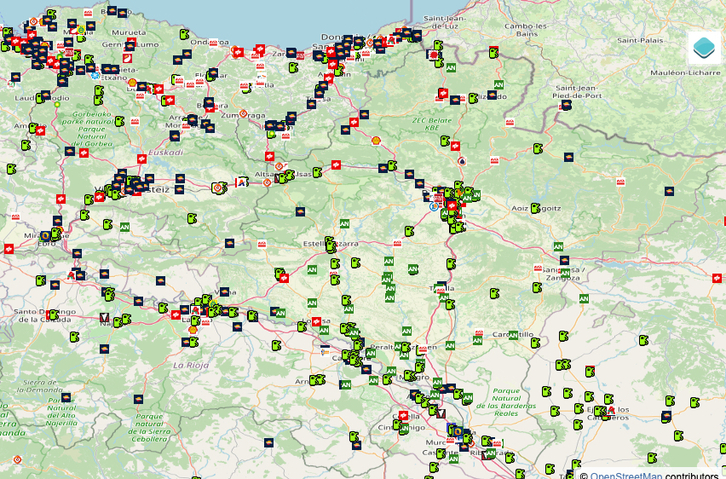Select the AN marker east of Sangüesa / Zangoza
The height and width of the screenshot is (479, 726).
click(x=584, y=299)
